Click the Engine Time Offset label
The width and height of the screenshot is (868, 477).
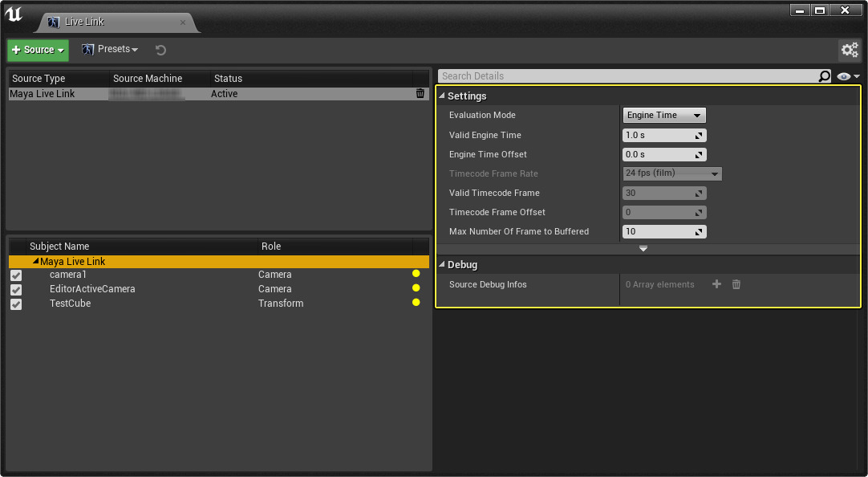pos(488,154)
